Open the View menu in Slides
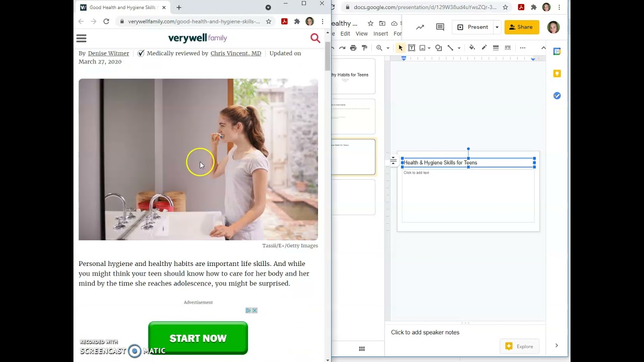The height and width of the screenshot is (362, 644). pos(362,34)
